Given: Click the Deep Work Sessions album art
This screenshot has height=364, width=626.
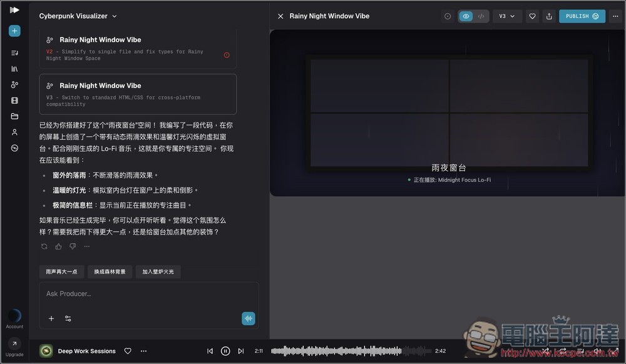Looking at the screenshot, I should click(x=46, y=351).
